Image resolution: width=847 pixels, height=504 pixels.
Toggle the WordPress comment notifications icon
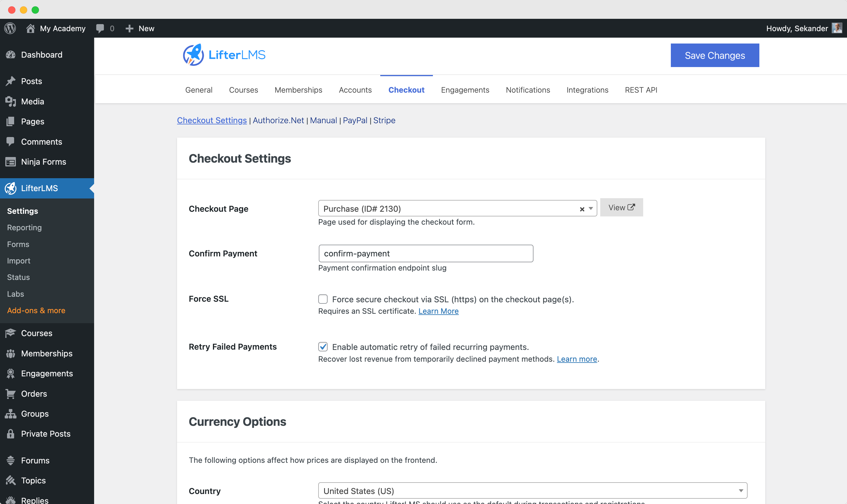[x=100, y=28]
